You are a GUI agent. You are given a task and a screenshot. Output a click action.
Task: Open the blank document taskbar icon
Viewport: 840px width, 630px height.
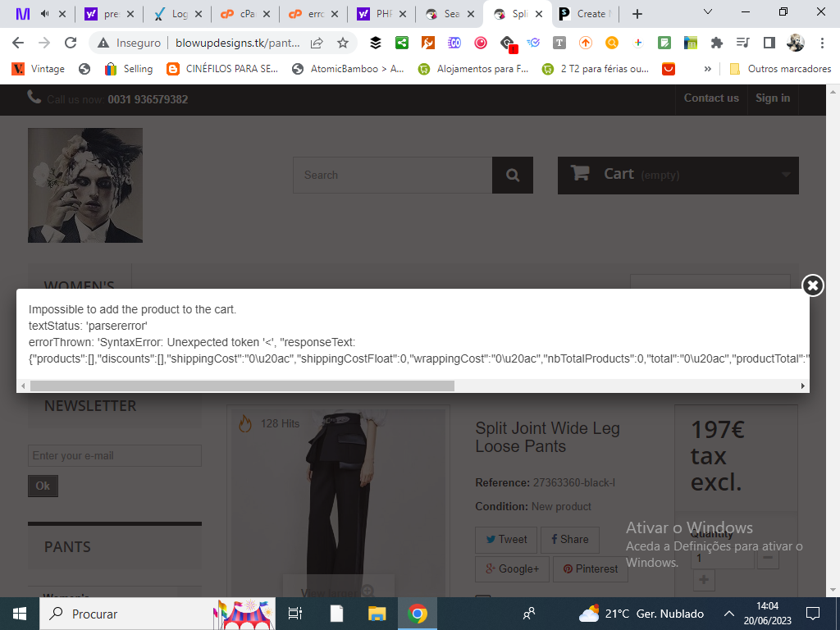pos(336,614)
